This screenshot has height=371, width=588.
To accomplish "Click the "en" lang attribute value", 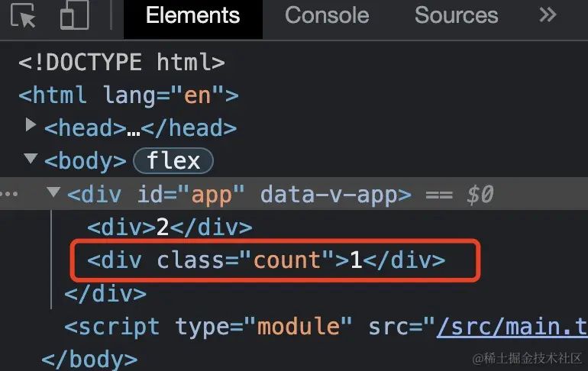I will coord(197,95).
